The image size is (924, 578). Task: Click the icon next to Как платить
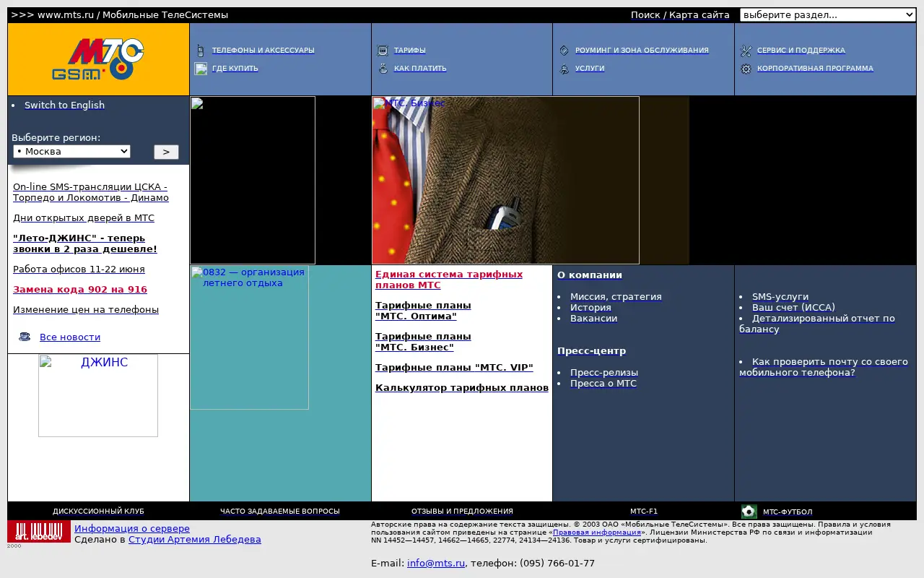pyautogui.click(x=383, y=69)
